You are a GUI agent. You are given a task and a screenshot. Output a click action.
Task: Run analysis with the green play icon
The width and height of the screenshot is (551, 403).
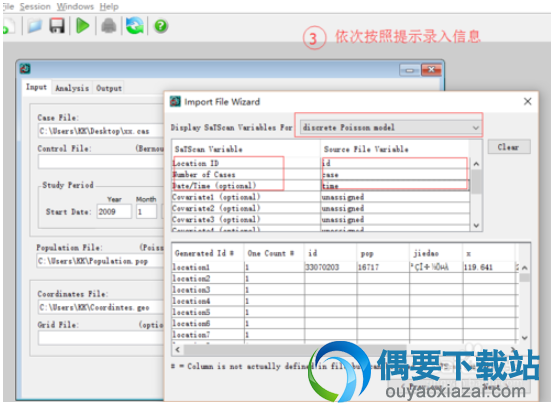coord(83,26)
